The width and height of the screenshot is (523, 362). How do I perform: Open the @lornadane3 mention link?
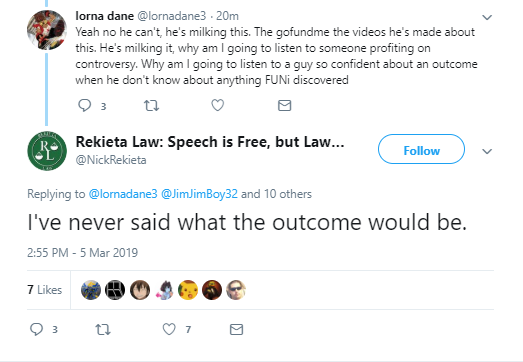123,194
